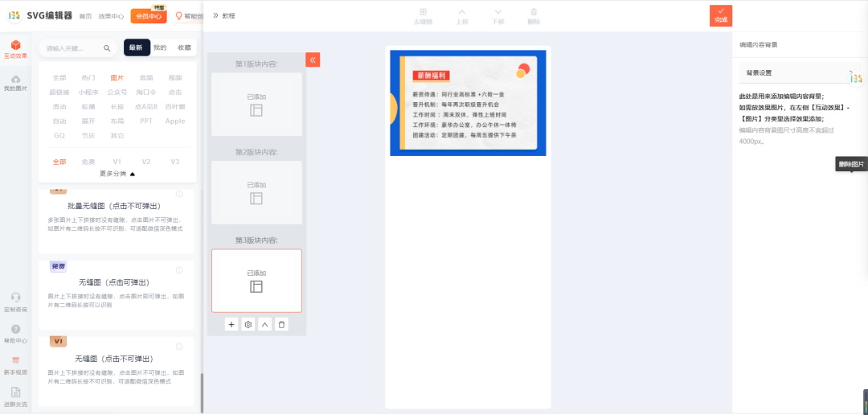Click the 上移 toolbar button
The image size is (868, 415).
point(461,17)
